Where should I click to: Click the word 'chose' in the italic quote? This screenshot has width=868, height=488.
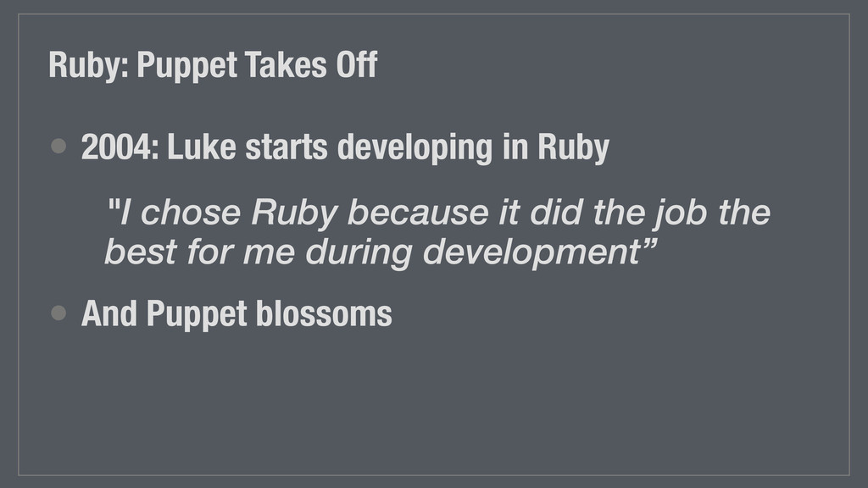(x=191, y=213)
